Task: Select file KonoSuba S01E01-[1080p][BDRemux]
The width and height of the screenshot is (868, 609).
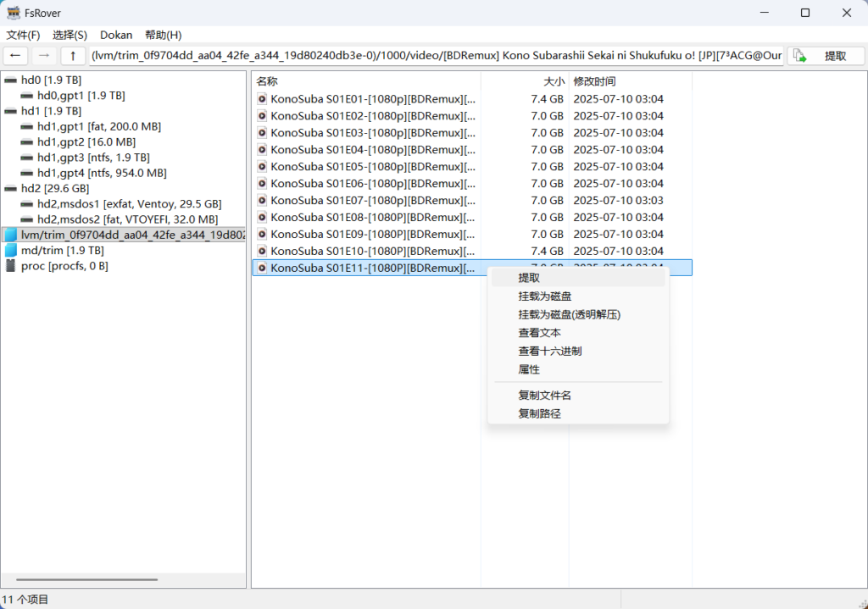Action: click(x=373, y=99)
